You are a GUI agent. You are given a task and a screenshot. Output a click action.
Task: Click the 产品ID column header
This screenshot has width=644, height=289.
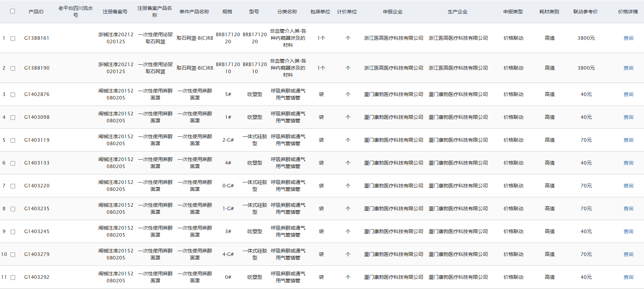tap(36, 12)
